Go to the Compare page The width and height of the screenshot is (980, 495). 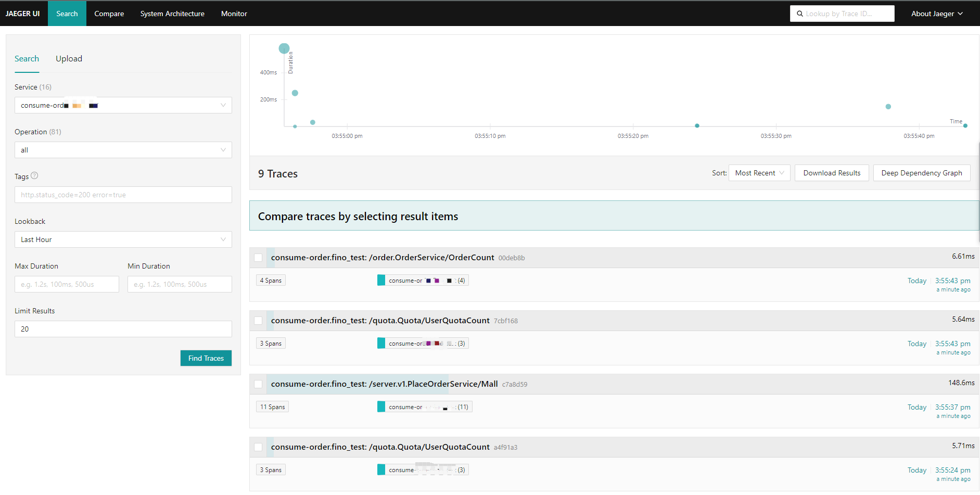(109, 14)
